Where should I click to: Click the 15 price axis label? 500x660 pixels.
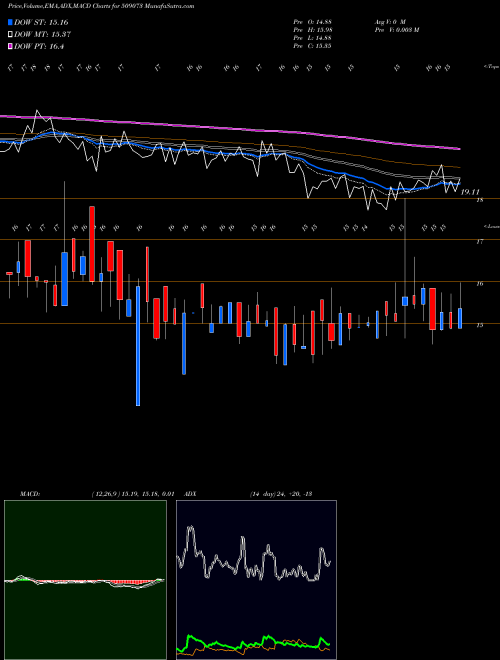pos(480,325)
